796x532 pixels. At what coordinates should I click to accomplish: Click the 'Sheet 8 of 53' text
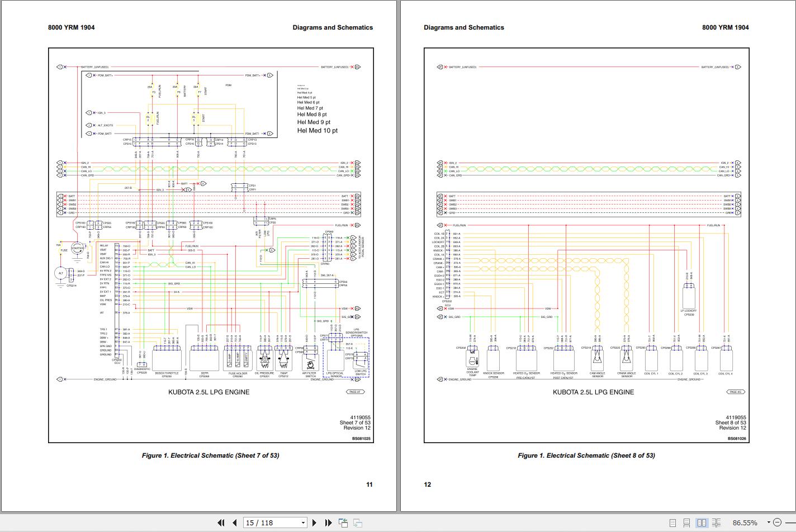point(731,423)
